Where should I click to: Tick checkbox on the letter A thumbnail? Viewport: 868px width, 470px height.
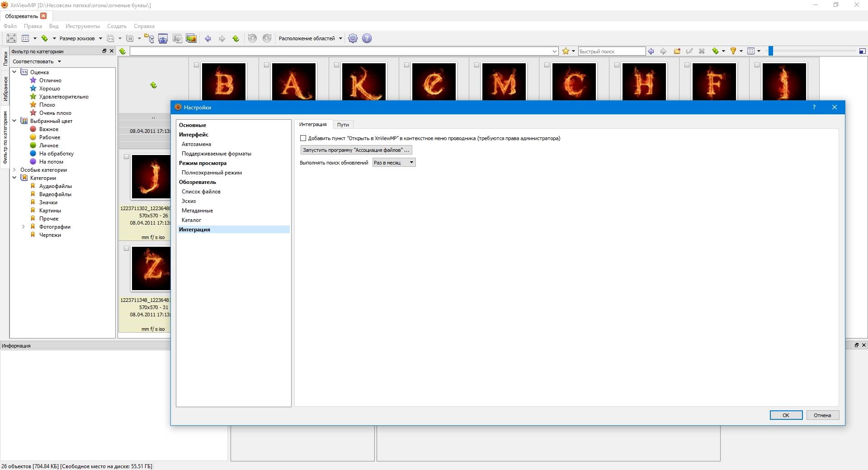[x=266, y=65]
